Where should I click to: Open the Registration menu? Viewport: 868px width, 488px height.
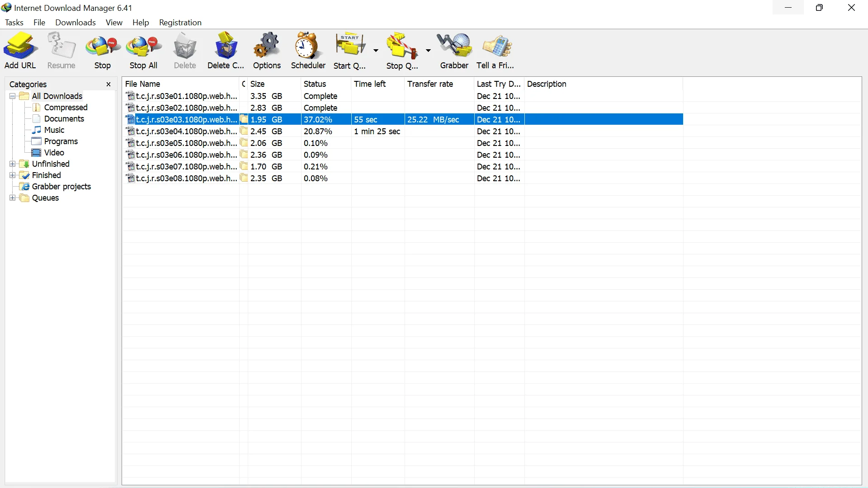tap(180, 23)
